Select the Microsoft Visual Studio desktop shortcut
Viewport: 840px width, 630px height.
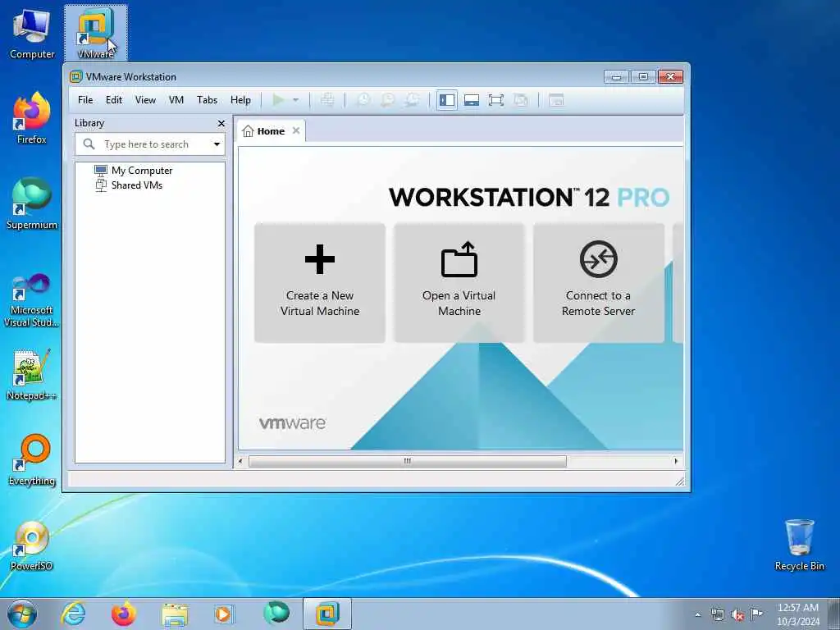tap(32, 300)
